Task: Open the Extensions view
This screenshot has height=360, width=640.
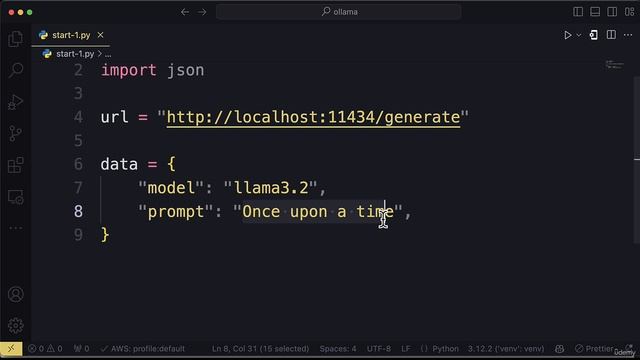Action: (16, 165)
